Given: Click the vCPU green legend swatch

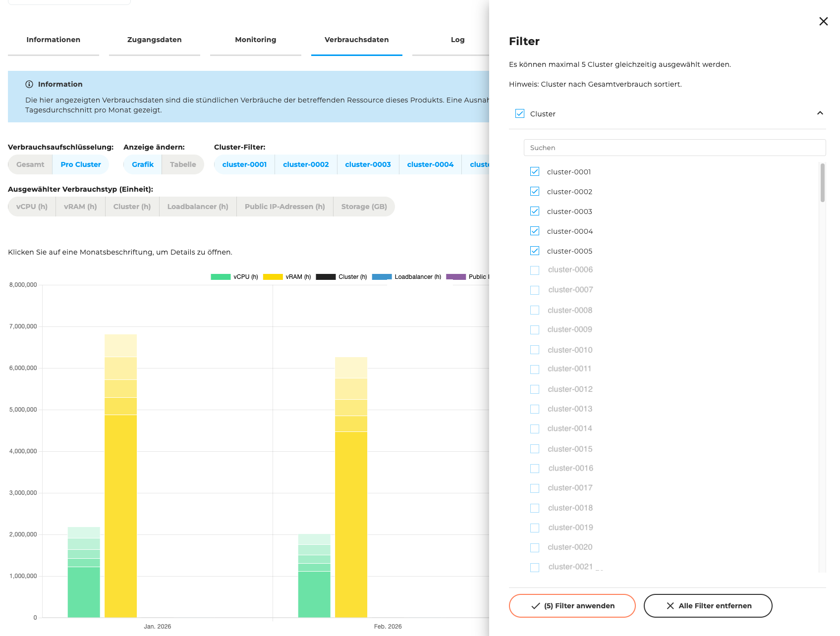Looking at the screenshot, I should tap(221, 277).
